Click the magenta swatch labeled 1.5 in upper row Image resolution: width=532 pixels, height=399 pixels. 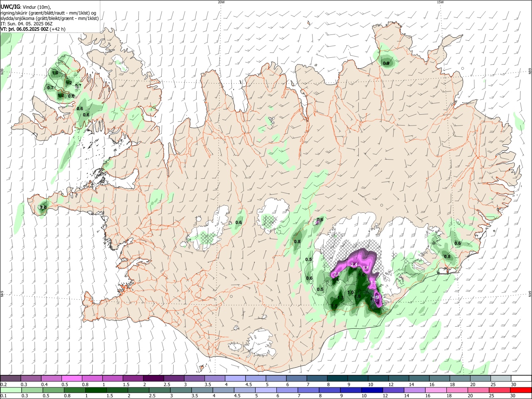(x=133, y=379)
